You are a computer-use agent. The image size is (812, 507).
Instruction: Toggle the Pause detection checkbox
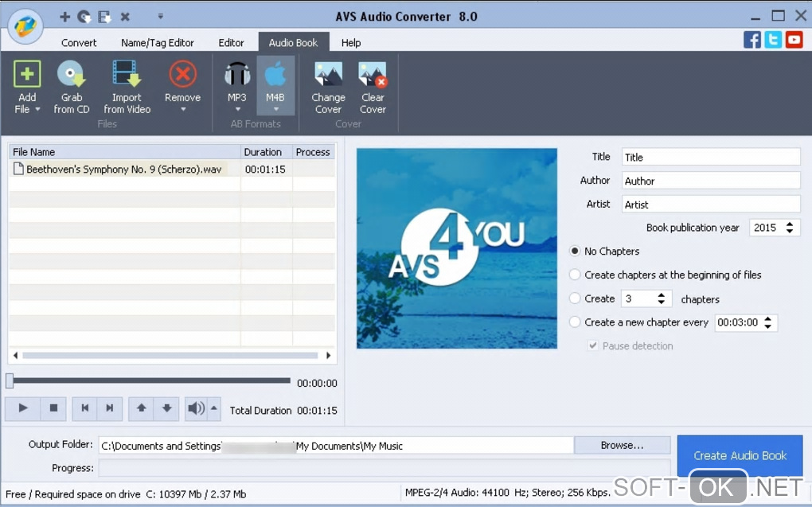coord(593,345)
